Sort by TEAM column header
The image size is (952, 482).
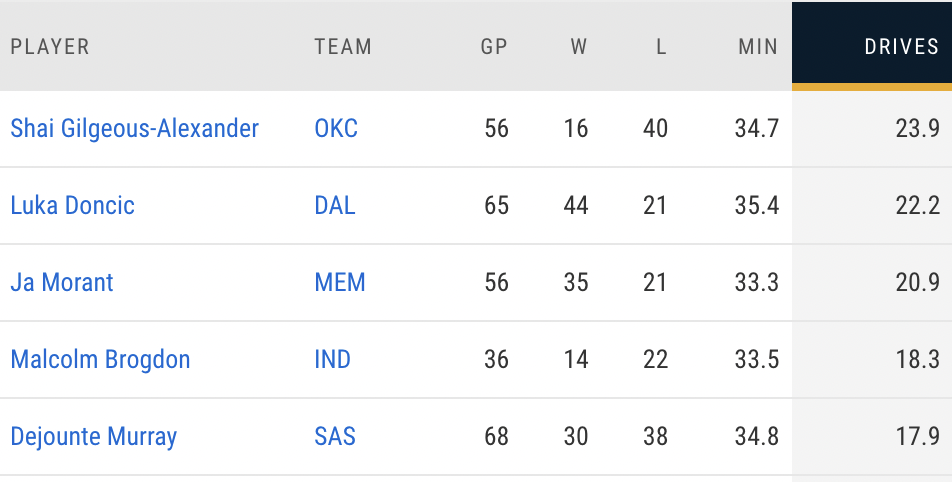(x=343, y=47)
